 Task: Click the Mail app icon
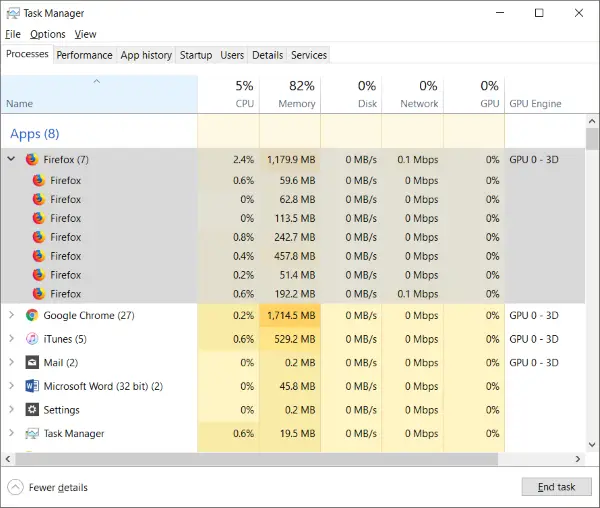(32, 362)
